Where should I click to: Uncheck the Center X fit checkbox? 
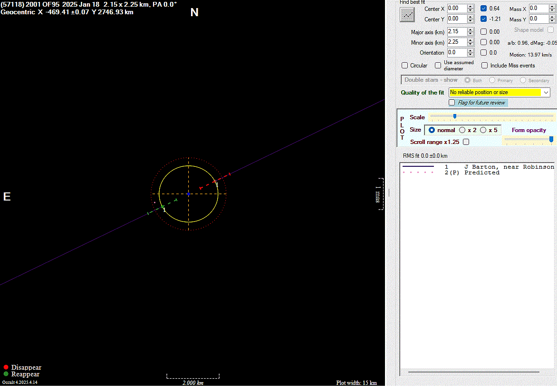[x=483, y=9]
